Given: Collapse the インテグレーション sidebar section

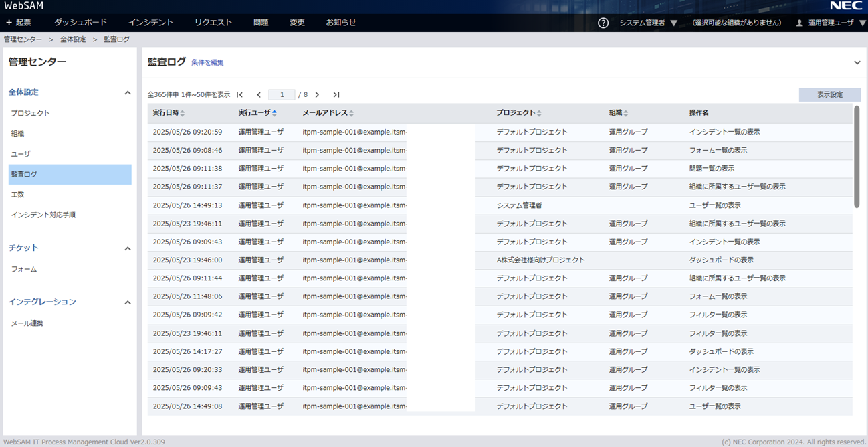Looking at the screenshot, I should [128, 302].
